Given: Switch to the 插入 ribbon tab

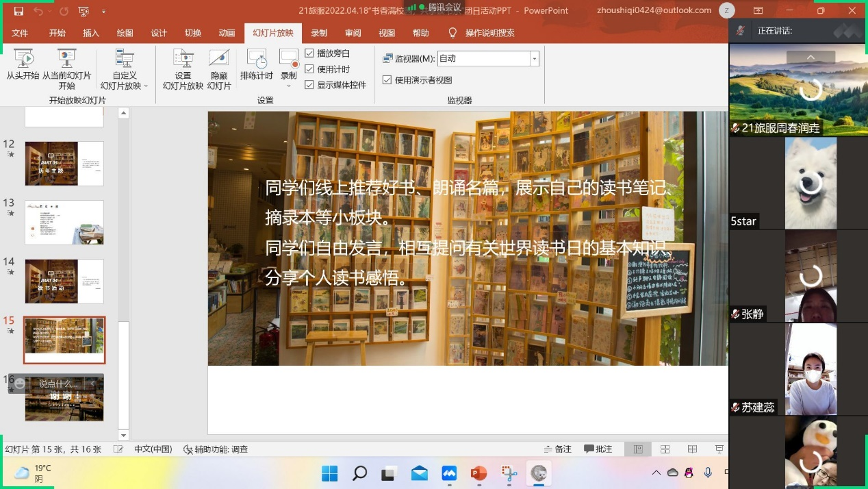Looking at the screenshot, I should click(x=91, y=33).
